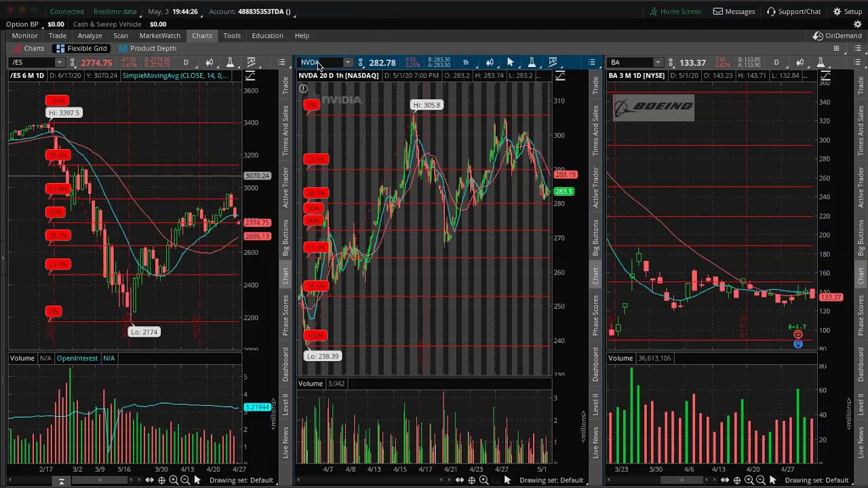Select pointer cursor under /ES chart
The image size is (868, 488).
[x=197, y=480]
